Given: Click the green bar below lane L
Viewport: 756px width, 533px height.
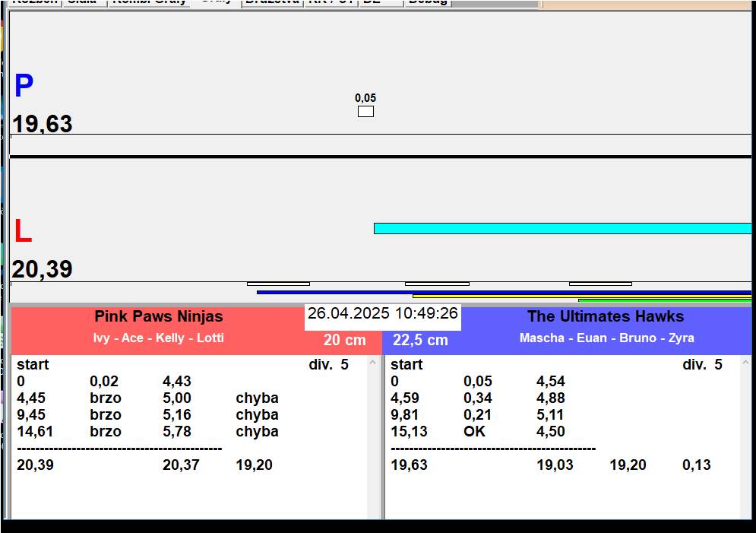Looking at the screenshot, I should pyautogui.click(x=665, y=300).
